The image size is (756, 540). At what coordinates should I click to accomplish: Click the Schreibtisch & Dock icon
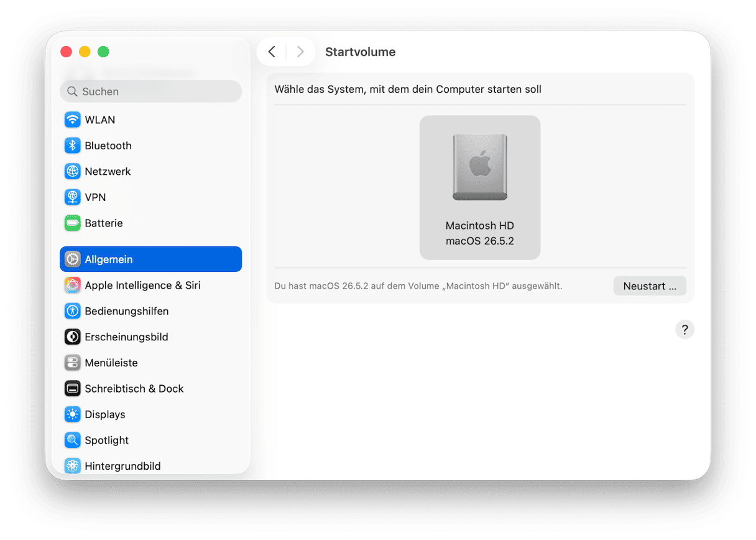[x=73, y=388]
